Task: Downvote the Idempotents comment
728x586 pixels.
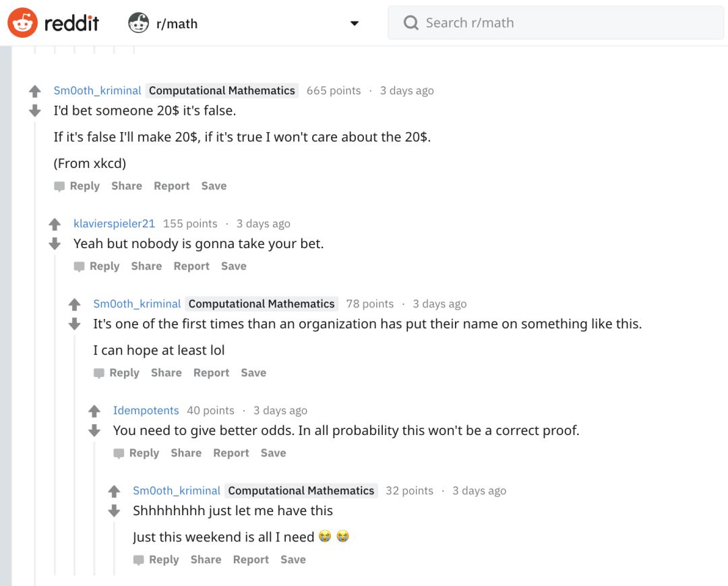Action: coord(94,430)
